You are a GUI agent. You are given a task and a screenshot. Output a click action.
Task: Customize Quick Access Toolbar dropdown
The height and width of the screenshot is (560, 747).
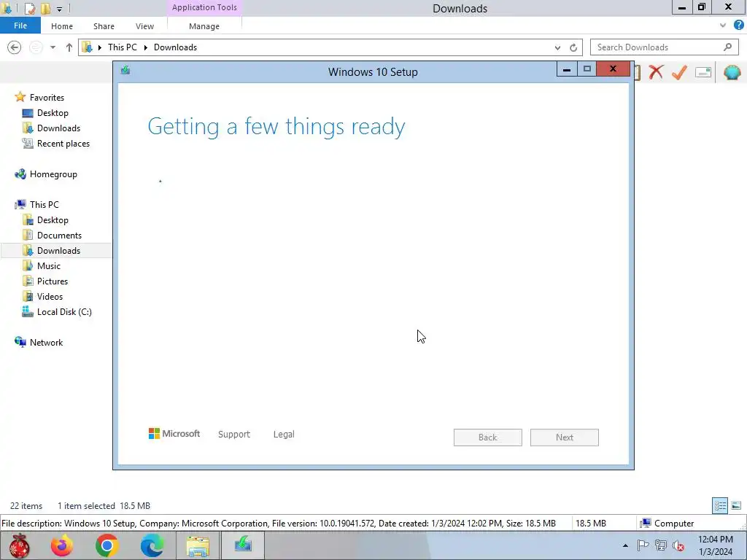[60, 9]
